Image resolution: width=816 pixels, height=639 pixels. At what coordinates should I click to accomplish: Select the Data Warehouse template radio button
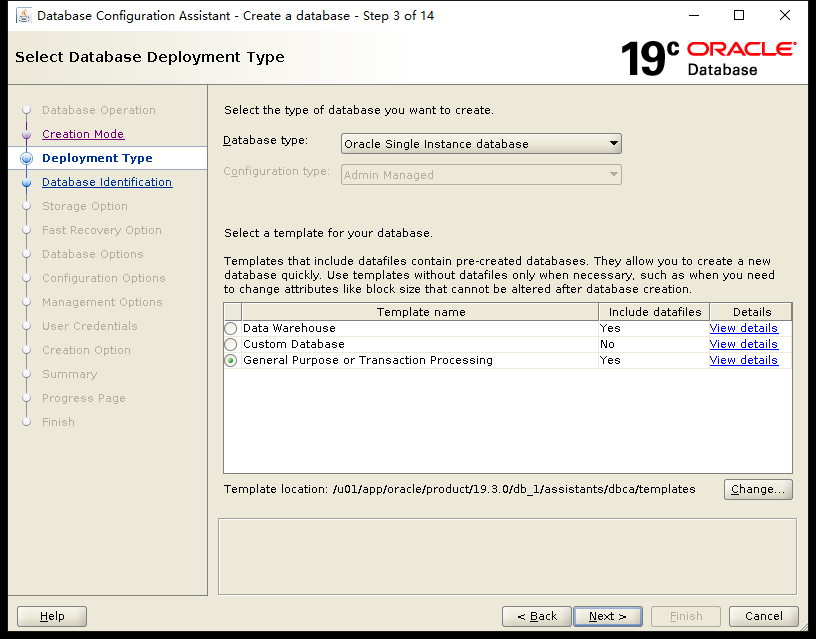pyautogui.click(x=231, y=328)
